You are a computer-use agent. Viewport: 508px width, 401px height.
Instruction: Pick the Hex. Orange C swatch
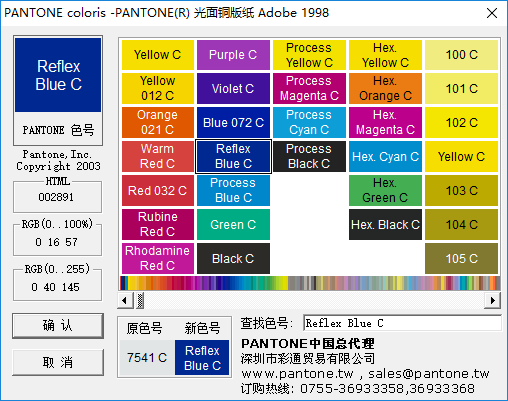tap(385, 89)
